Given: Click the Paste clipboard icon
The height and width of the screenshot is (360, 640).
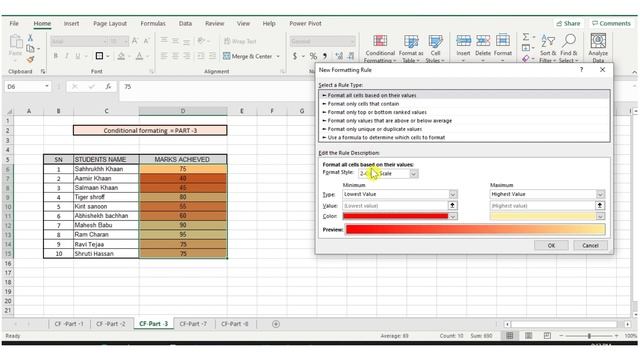Looking at the screenshot, I should (x=16, y=42).
